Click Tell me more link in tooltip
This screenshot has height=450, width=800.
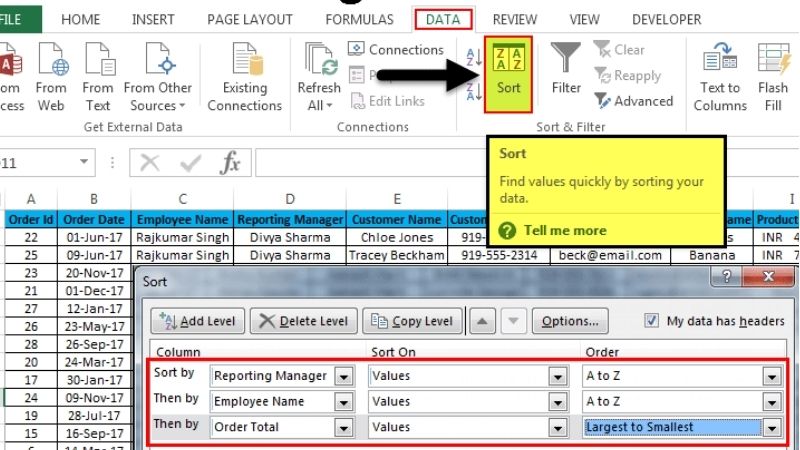pyautogui.click(x=565, y=230)
